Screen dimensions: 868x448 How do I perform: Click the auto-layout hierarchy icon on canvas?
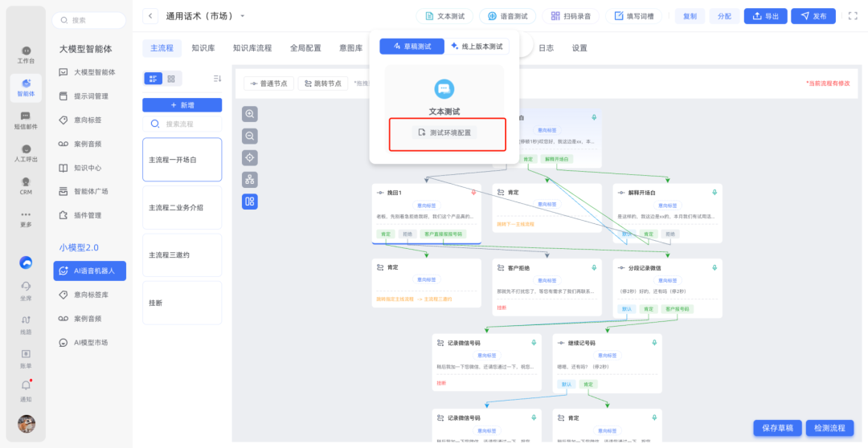(250, 180)
